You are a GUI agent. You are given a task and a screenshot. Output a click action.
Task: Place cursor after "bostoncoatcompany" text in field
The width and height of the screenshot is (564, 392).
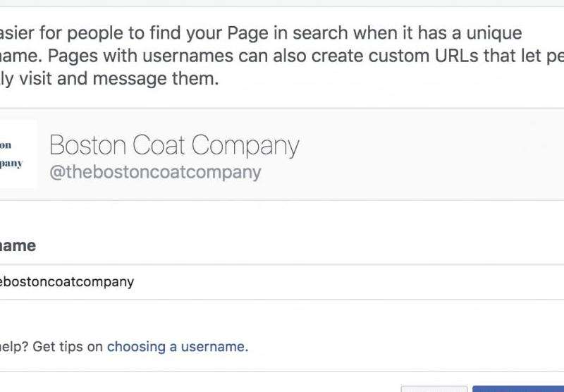coord(135,281)
